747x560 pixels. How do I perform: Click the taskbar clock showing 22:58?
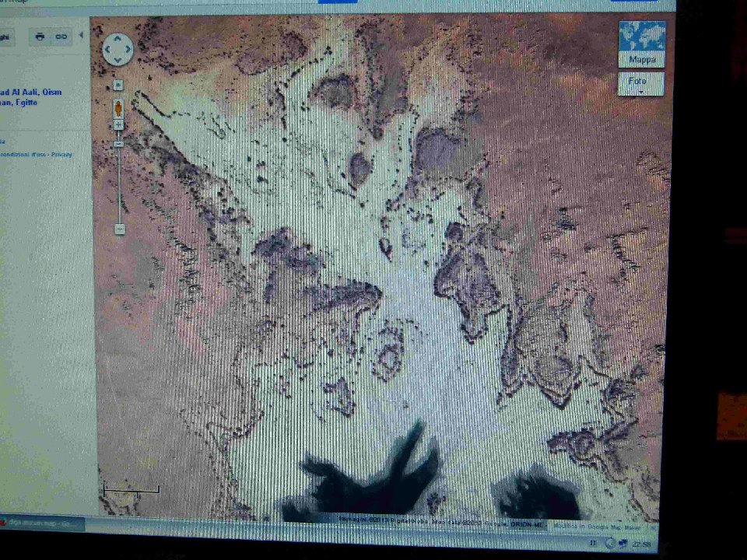click(x=642, y=544)
